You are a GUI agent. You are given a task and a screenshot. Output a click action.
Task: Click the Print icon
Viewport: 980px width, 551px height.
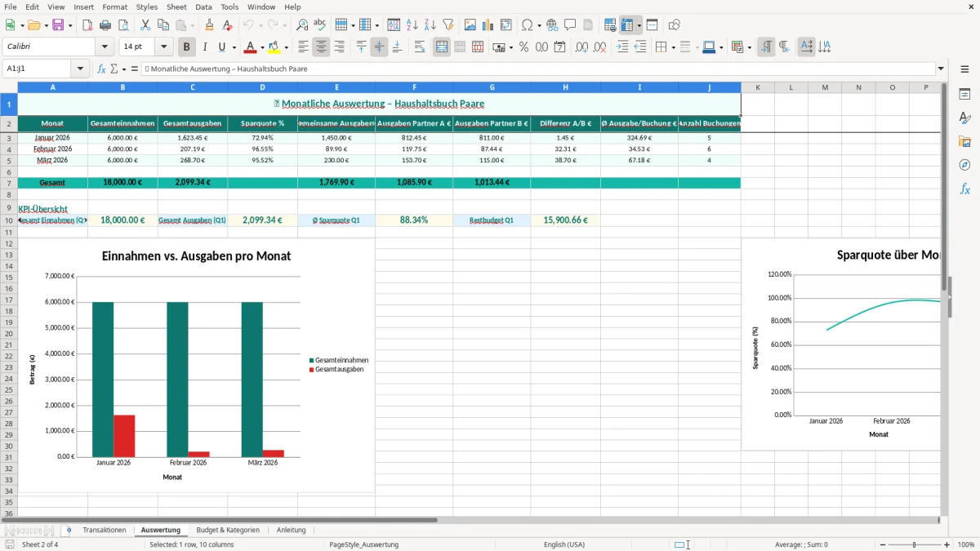click(x=105, y=25)
